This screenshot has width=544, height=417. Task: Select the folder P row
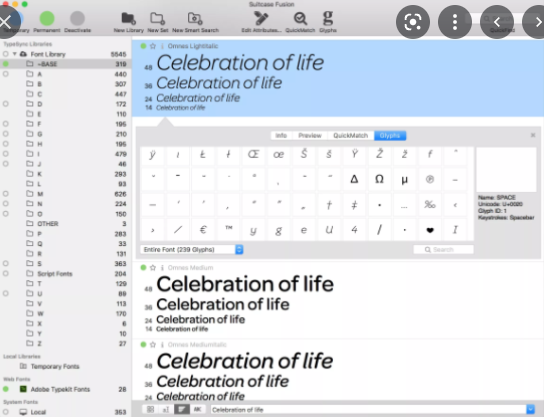(65, 233)
